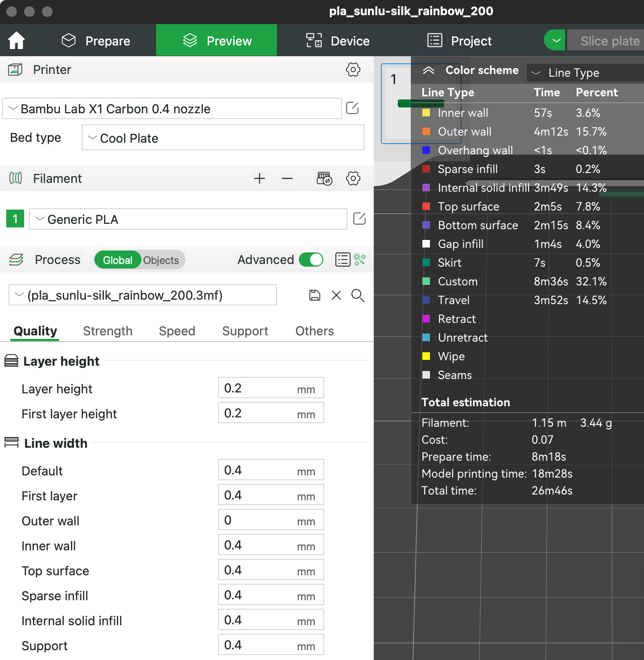Open the Bambu Lab X1 Carbon printer dropdown
Screen dimensions: 644x660
171,108
